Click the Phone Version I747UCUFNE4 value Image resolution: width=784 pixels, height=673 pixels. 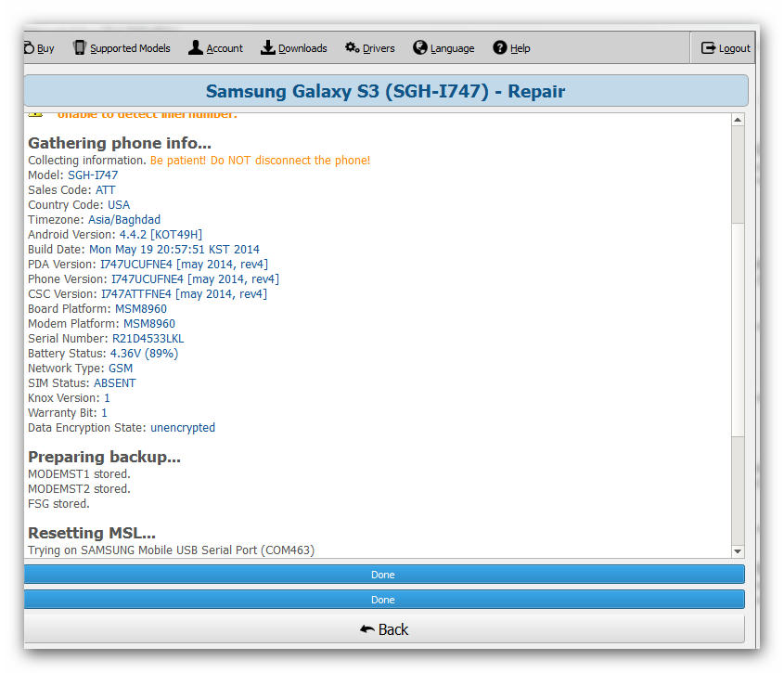(x=195, y=278)
